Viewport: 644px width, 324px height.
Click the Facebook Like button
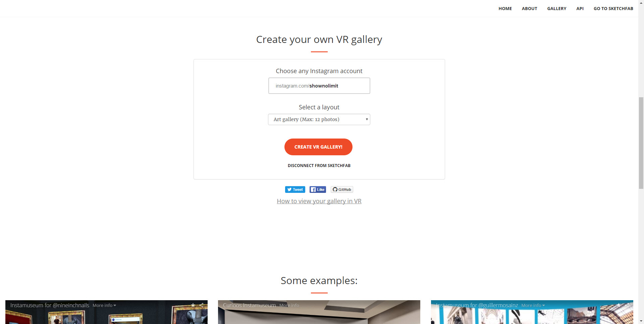(318, 190)
